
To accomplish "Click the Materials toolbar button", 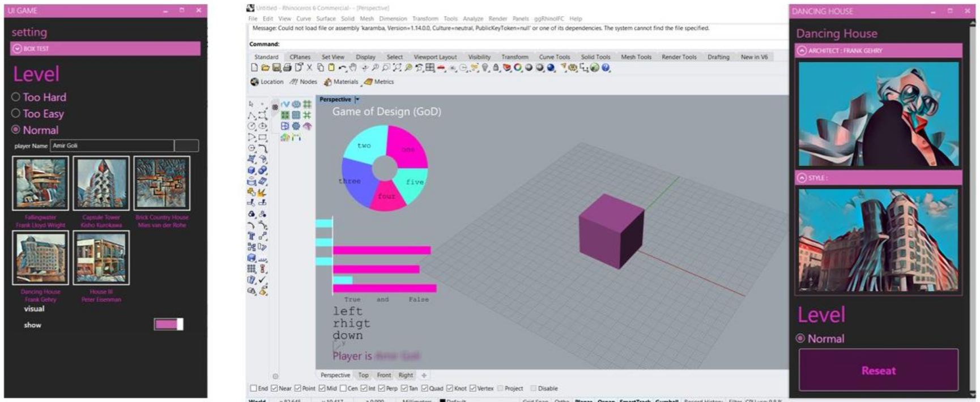I will tap(341, 82).
